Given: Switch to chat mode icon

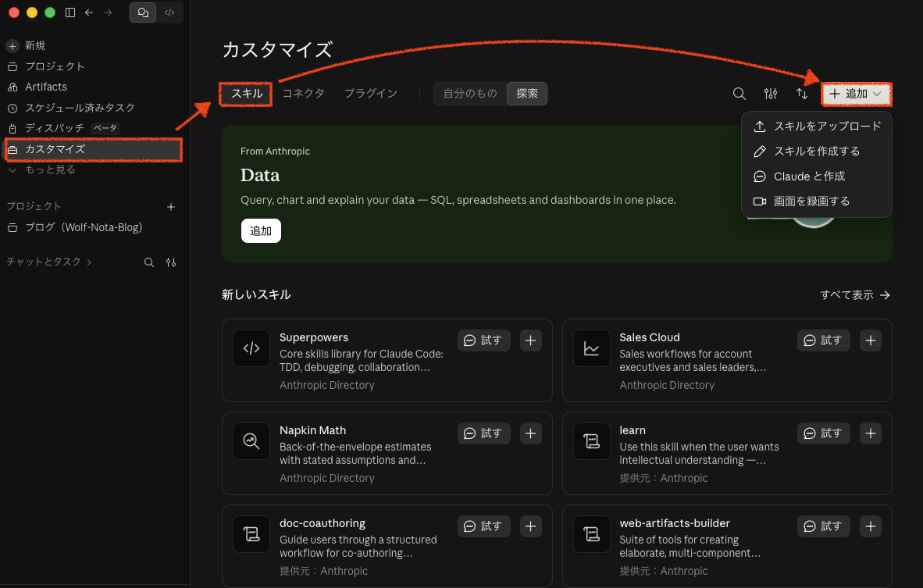Looking at the screenshot, I should 143,12.
